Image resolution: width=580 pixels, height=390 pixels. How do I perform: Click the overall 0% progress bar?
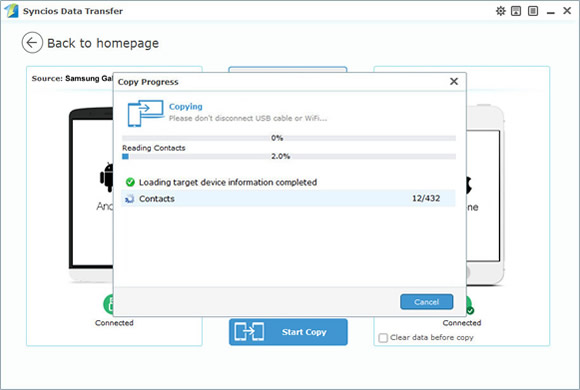click(289, 138)
